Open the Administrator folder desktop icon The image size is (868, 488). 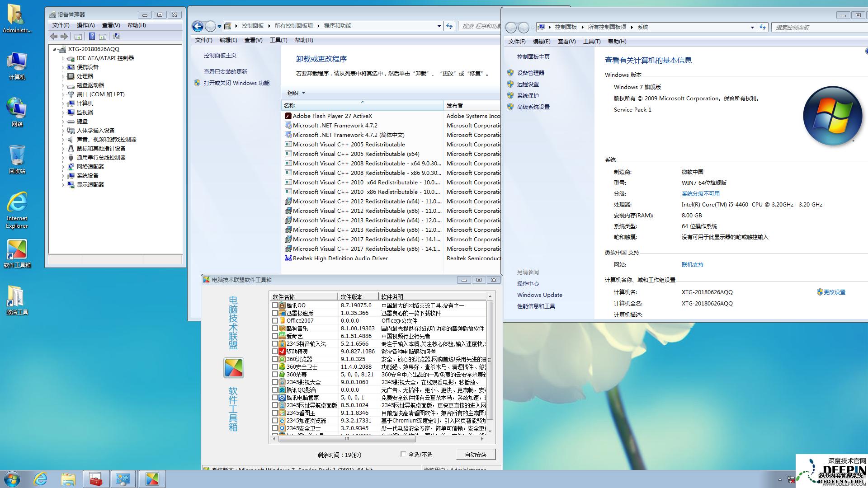pyautogui.click(x=17, y=19)
